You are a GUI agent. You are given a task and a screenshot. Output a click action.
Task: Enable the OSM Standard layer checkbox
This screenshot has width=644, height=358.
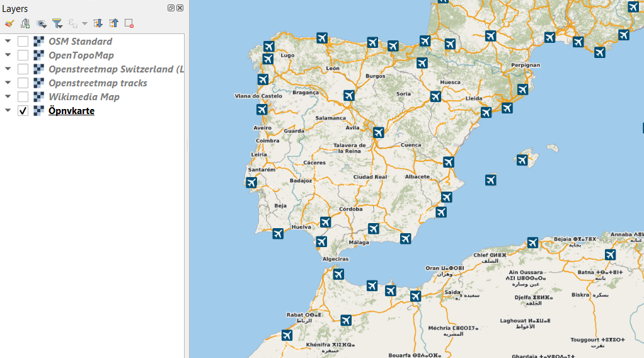point(23,41)
